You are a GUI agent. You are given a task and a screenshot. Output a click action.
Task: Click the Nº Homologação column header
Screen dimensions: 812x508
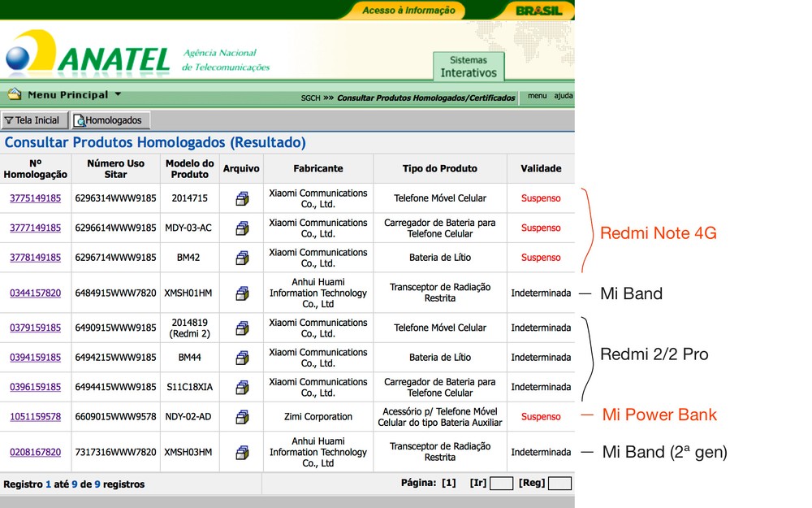point(35,169)
